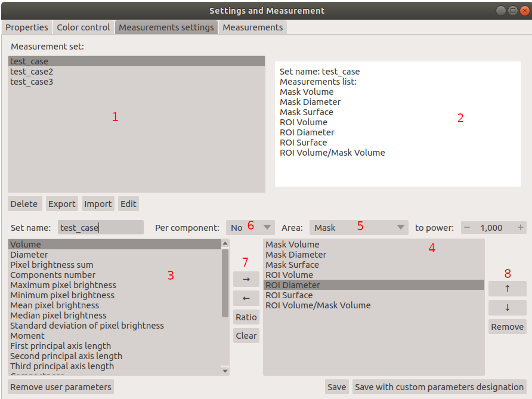The width and height of the screenshot is (532, 399).
Task: Select ROI Volume in chosen list
Action: click(x=374, y=275)
